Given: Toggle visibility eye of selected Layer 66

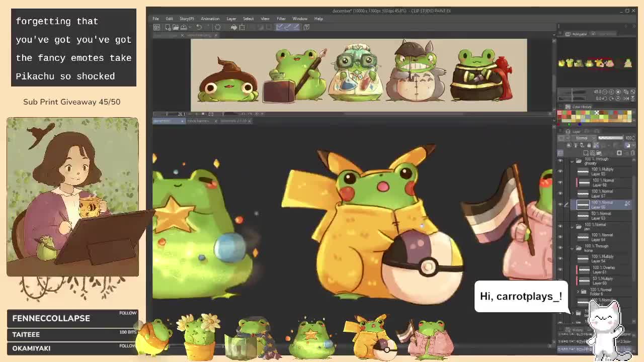Looking at the screenshot, I should [x=560, y=205].
